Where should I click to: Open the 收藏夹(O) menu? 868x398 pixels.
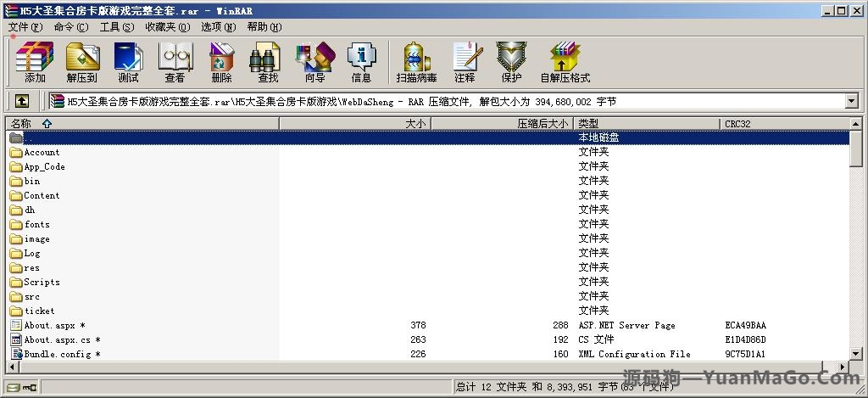168,26
